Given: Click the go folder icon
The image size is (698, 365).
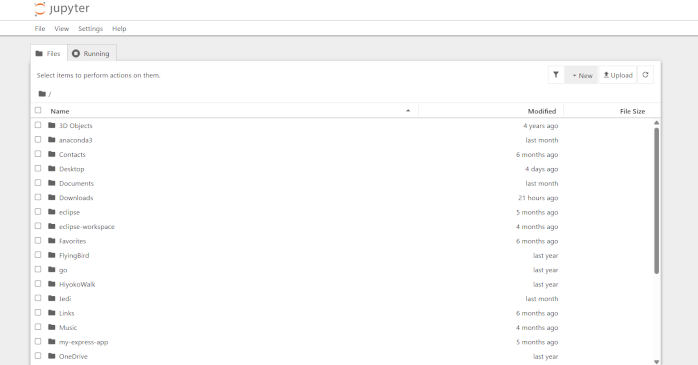Looking at the screenshot, I should coord(52,269).
